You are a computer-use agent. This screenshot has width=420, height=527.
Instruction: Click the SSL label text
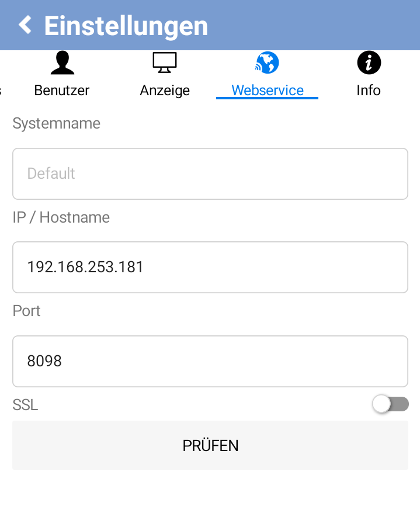point(25,405)
